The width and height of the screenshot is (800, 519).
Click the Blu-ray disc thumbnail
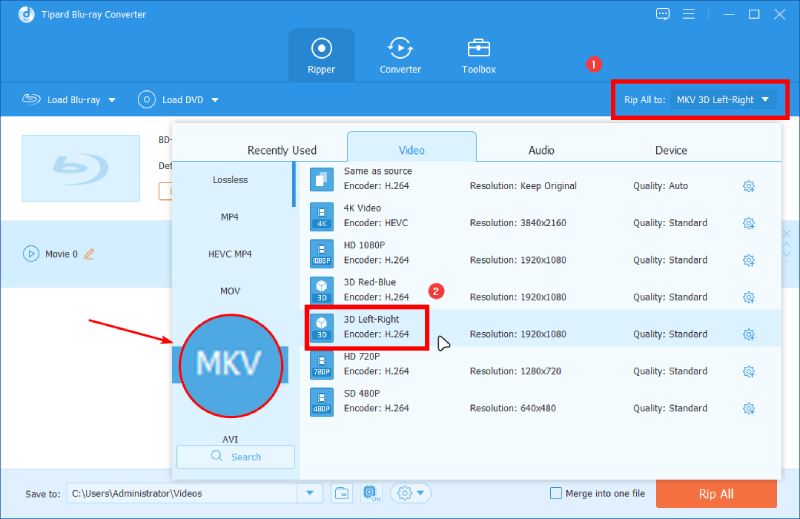coord(81,168)
